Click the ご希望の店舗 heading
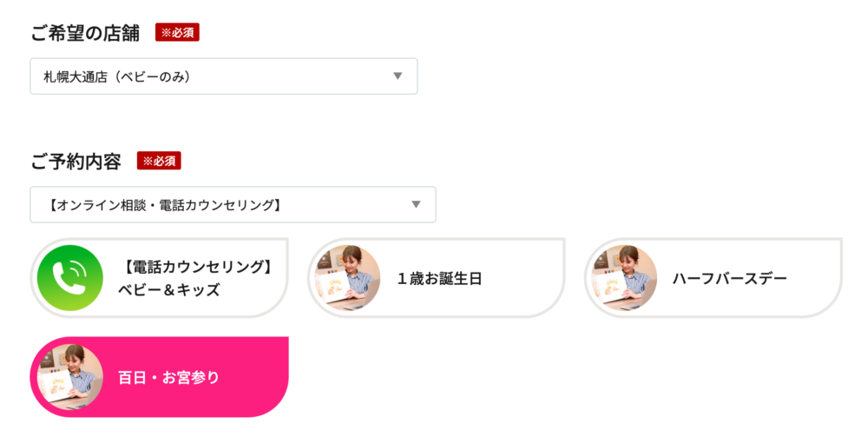The image size is (868, 444). pyautogui.click(x=85, y=33)
